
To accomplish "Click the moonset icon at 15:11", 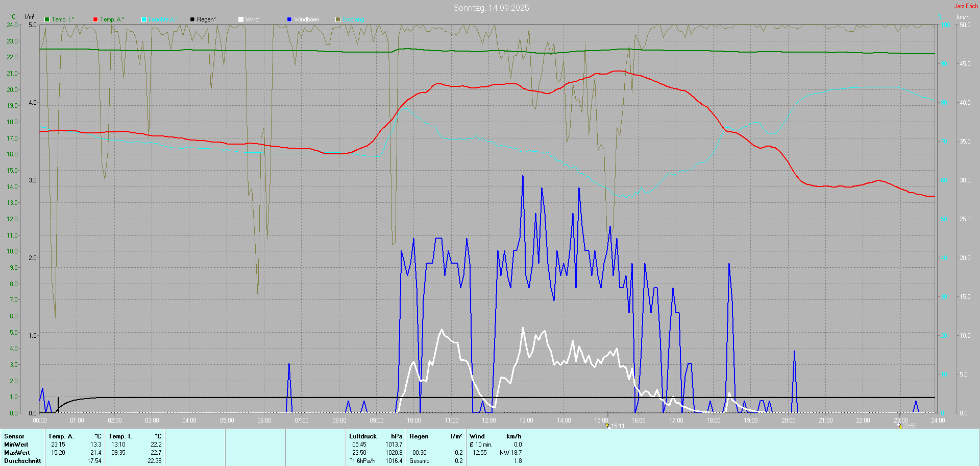I will coord(607,425).
